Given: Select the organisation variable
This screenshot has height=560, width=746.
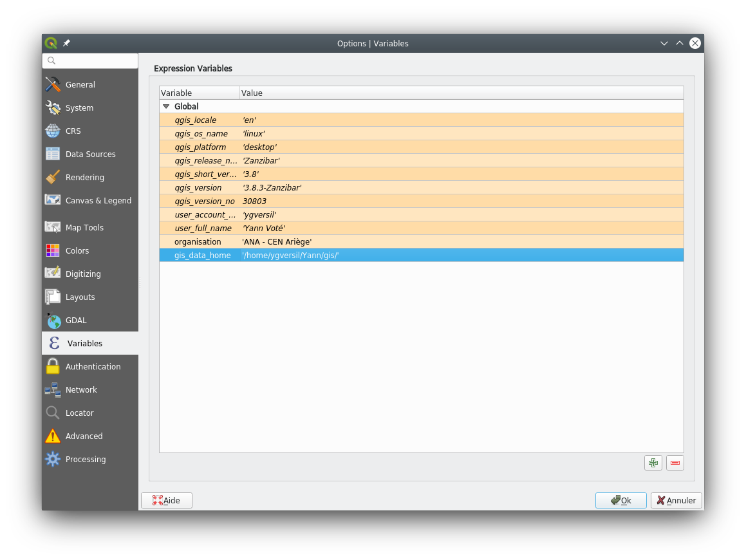Looking at the screenshot, I should pos(198,241).
